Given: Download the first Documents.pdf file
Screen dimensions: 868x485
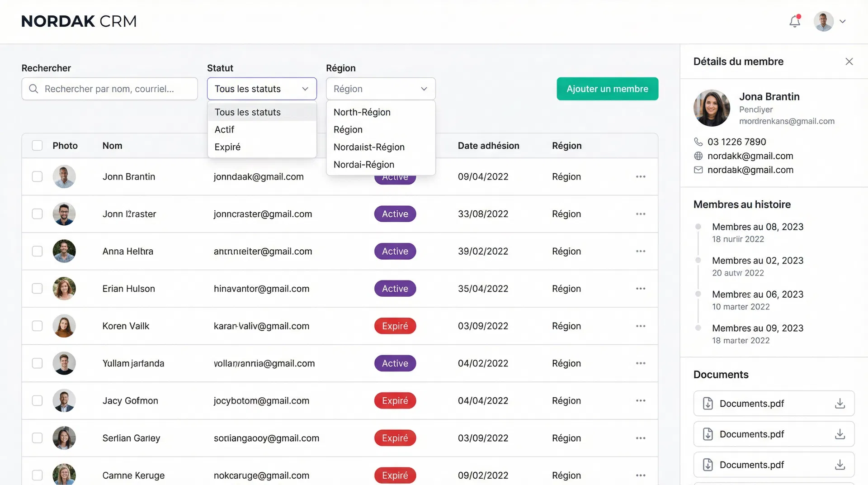Looking at the screenshot, I should tap(840, 404).
